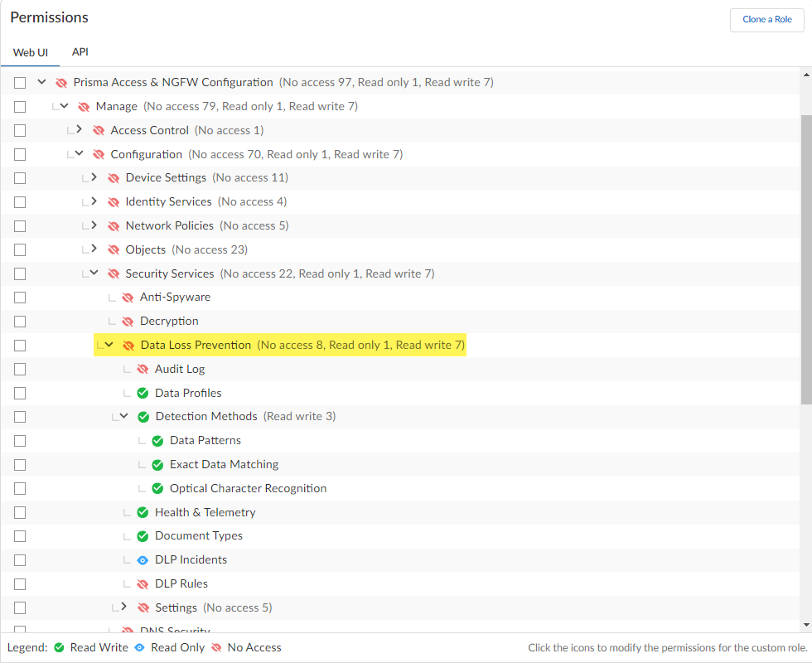Click the permission icon beside Manage

tap(84, 107)
